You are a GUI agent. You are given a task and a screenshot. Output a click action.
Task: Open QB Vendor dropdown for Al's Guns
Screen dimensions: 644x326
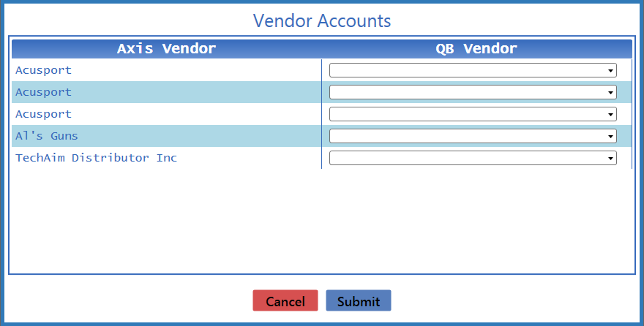pos(473,136)
